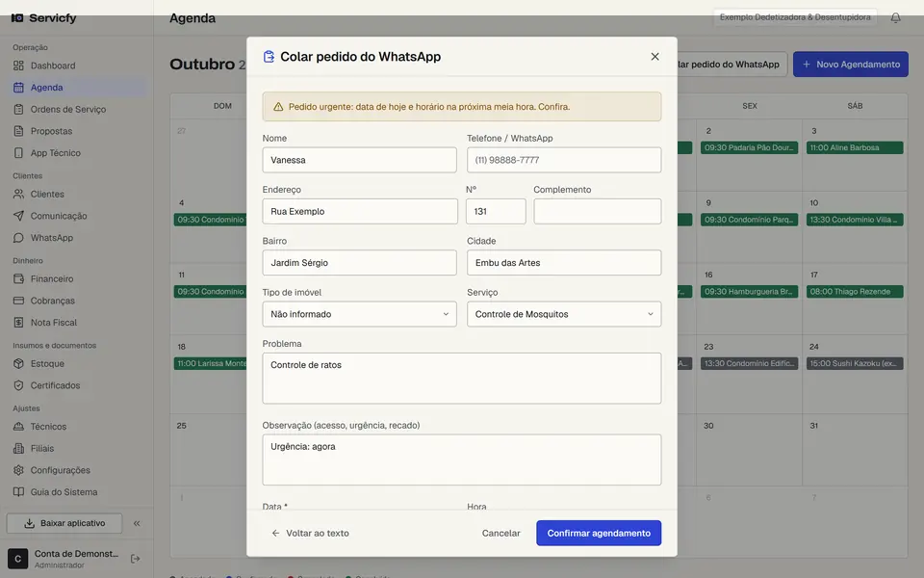Click the Filiais building icon
924x578 pixels.
(19, 448)
